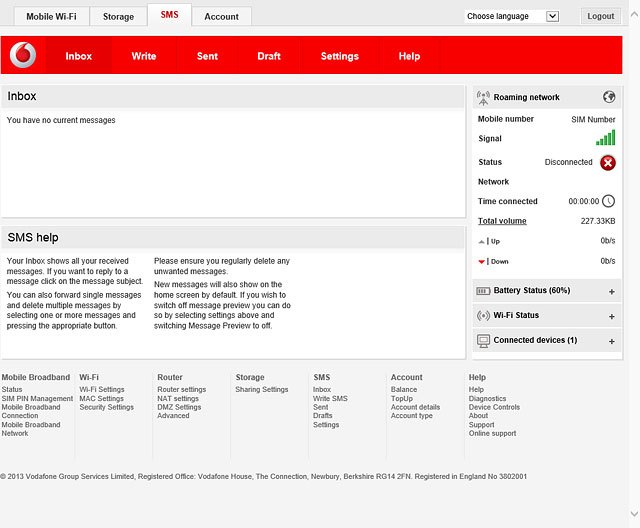Open Help in the red menu
The height and width of the screenshot is (528, 640).
(x=409, y=56)
